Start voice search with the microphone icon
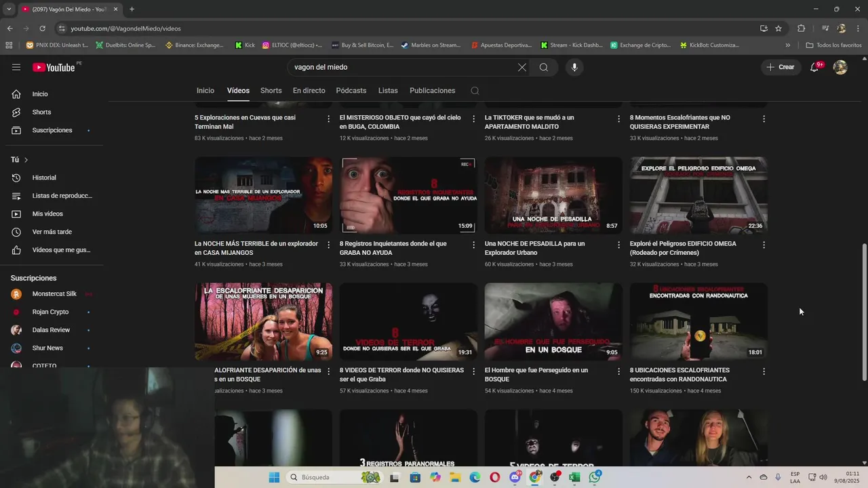Image resolution: width=868 pixels, height=488 pixels. 574,67
